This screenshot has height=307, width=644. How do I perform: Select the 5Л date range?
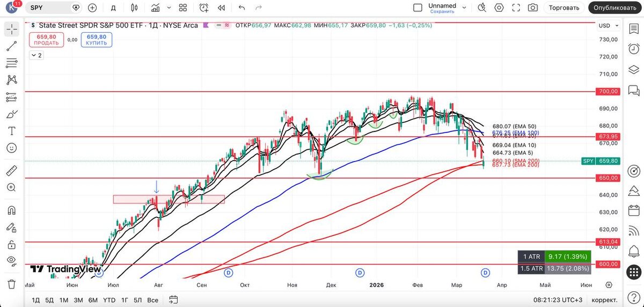tap(138, 299)
